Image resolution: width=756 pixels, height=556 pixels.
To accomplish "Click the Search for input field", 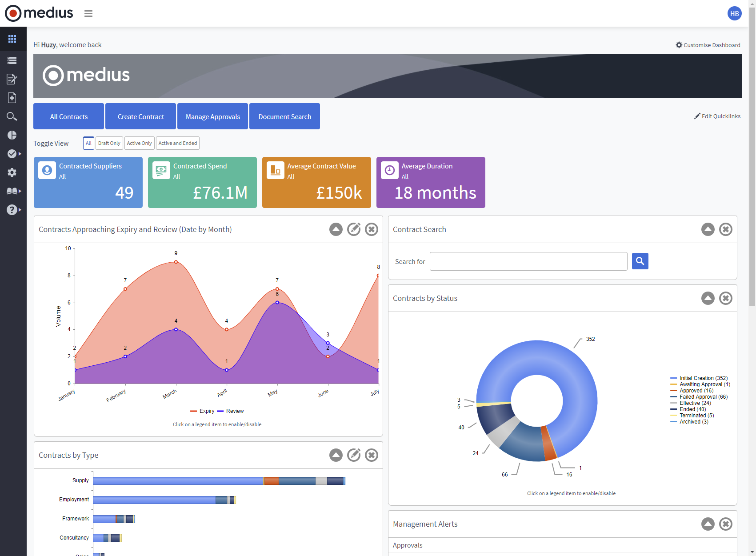I will coord(528,261).
